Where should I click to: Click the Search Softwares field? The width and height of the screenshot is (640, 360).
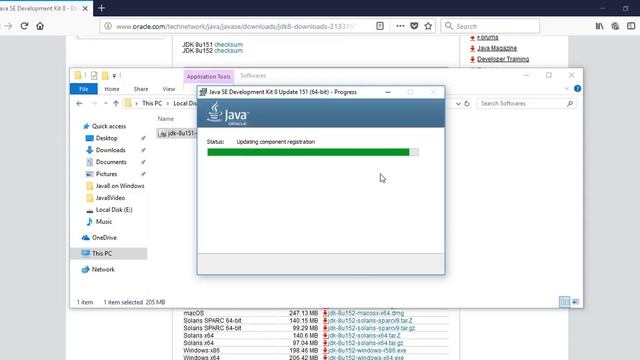tap(527, 104)
